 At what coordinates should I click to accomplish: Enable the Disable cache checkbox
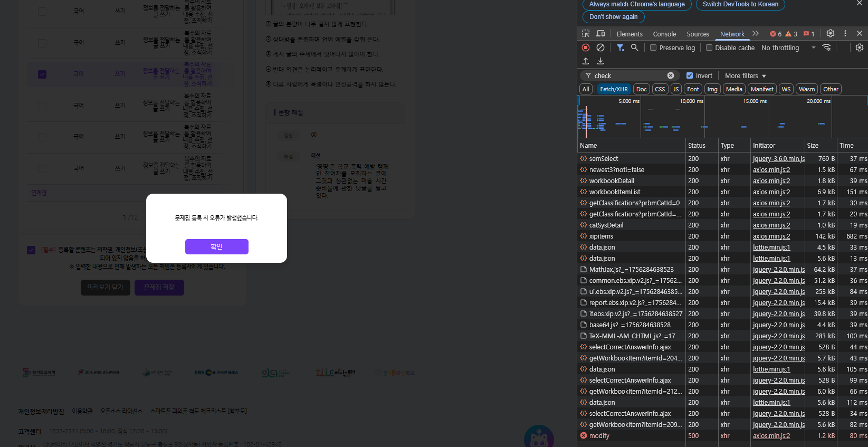tap(709, 47)
